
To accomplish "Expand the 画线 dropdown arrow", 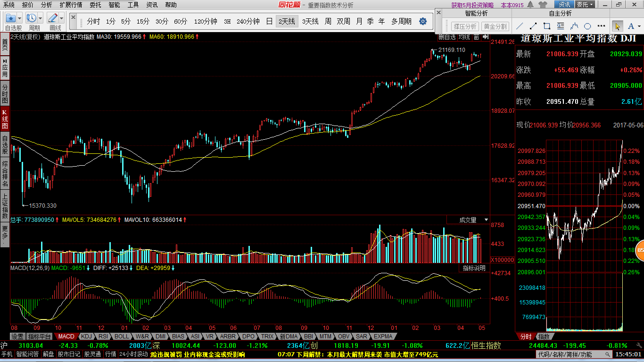I will (x=61, y=18).
